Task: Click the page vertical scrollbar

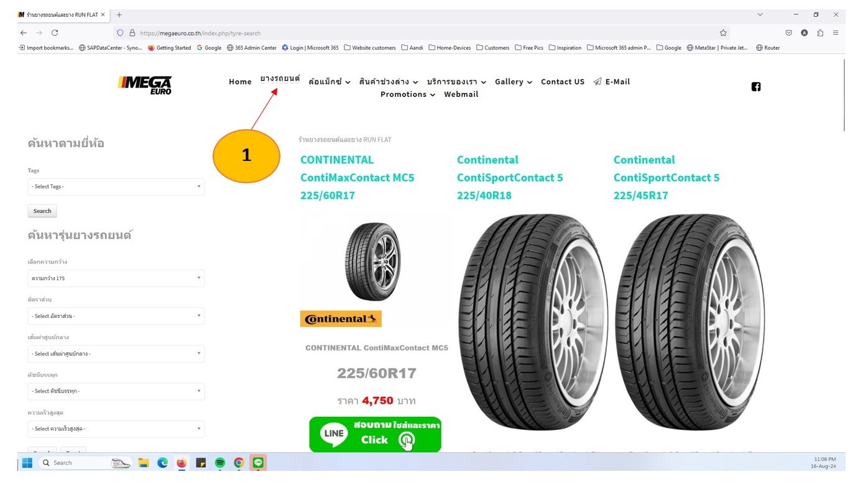Action: coord(844,95)
